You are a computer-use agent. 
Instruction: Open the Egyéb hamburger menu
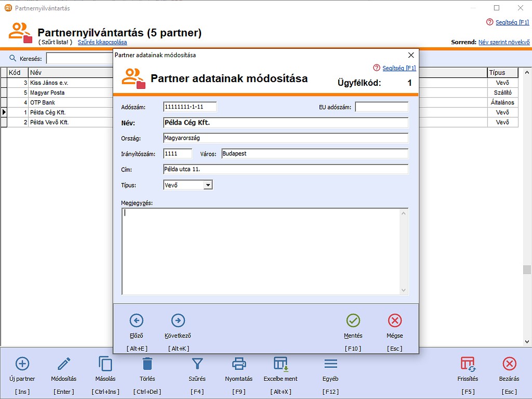pos(330,364)
